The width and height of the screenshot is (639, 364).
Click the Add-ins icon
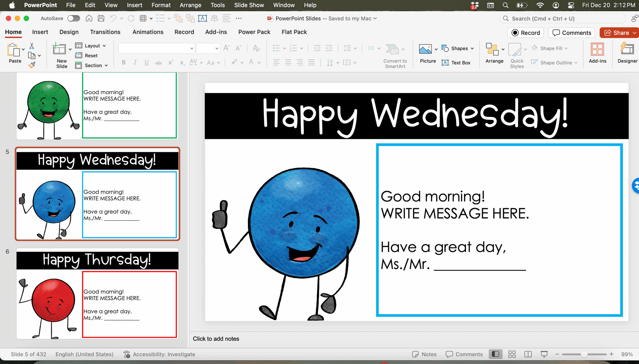click(597, 54)
